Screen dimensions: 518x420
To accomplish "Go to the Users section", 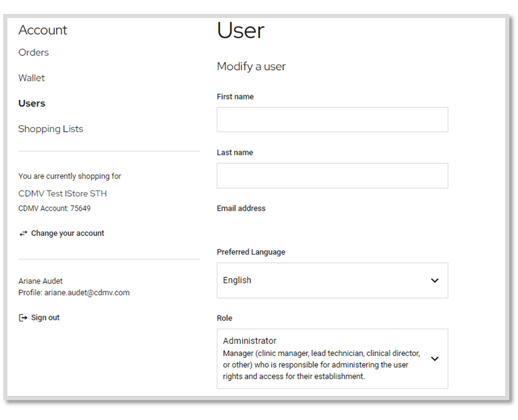I will [32, 103].
